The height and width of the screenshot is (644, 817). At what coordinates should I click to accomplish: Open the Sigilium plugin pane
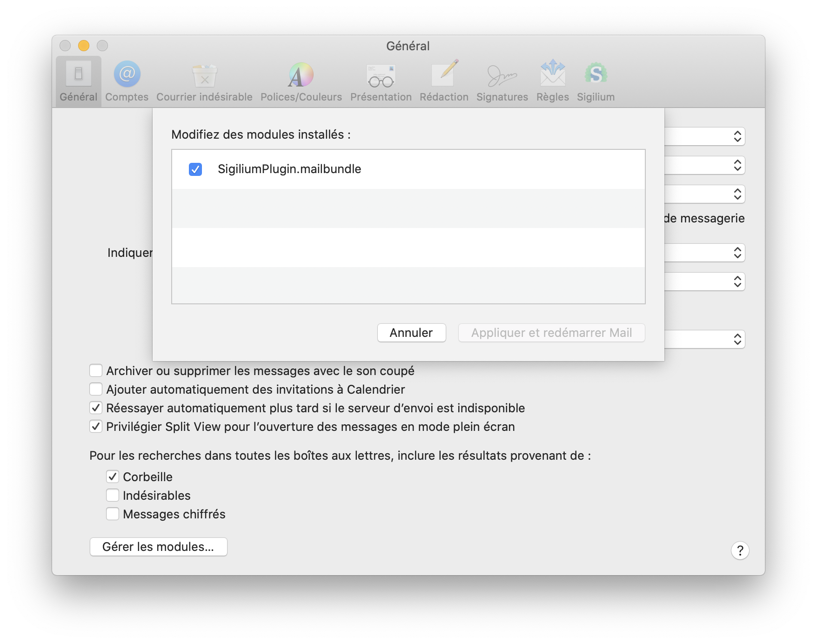point(596,82)
